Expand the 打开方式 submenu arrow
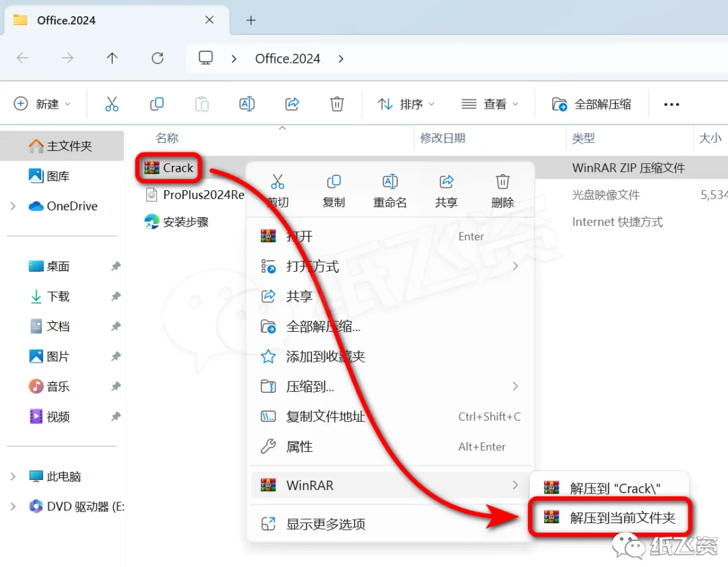Viewport: 728px width, 567px height. pos(515,266)
